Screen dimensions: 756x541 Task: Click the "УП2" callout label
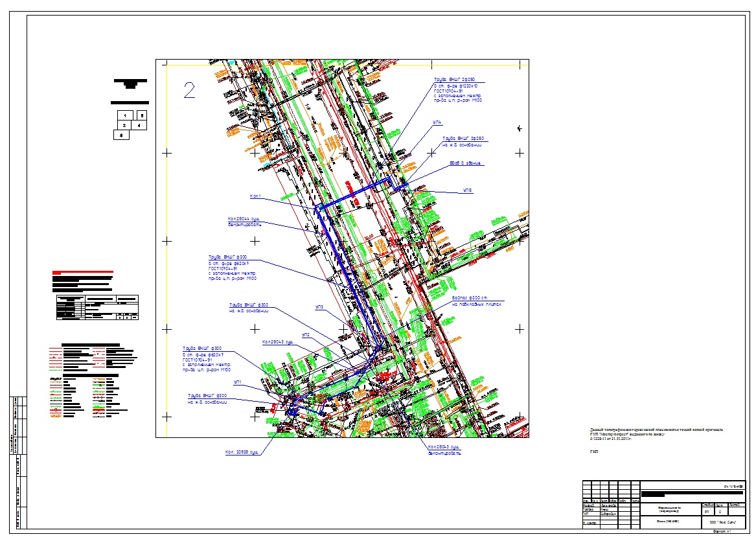pyautogui.click(x=306, y=334)
